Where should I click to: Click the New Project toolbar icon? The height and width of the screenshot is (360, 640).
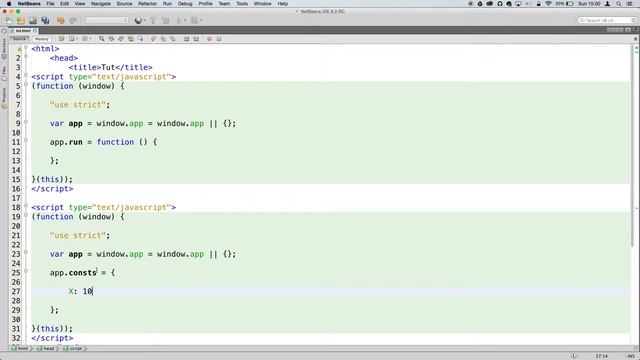[x=21, y=20]
